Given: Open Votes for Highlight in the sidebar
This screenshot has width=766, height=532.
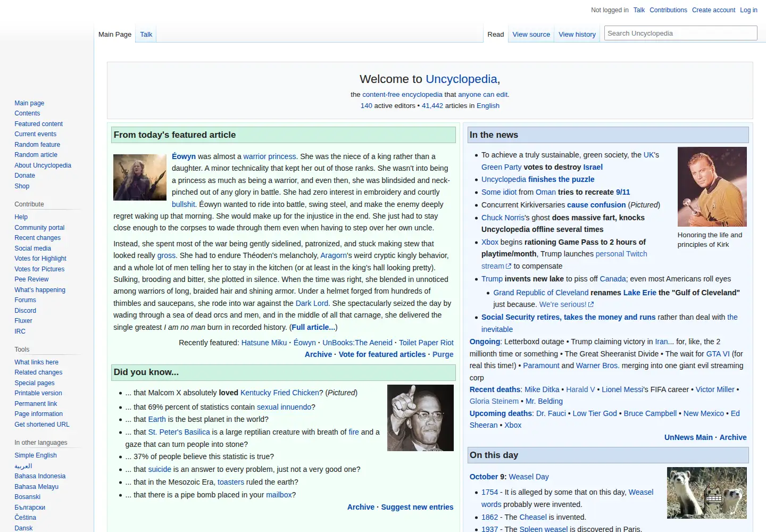Looking at the screenshot, I should pyautogui.click(x=40, y=259).
